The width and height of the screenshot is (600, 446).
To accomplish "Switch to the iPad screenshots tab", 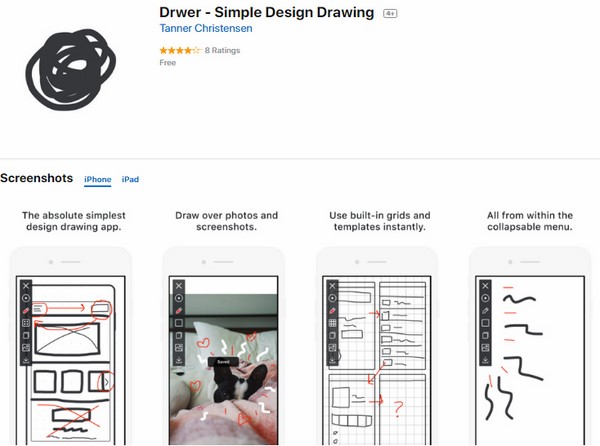I will [x=130, y=179].
